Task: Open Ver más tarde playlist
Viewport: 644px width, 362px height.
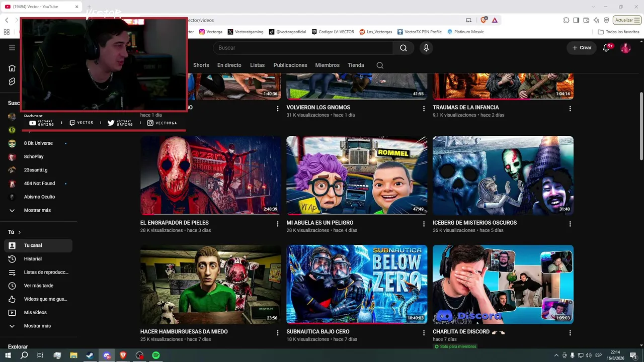Action: [x=38, y=286]
